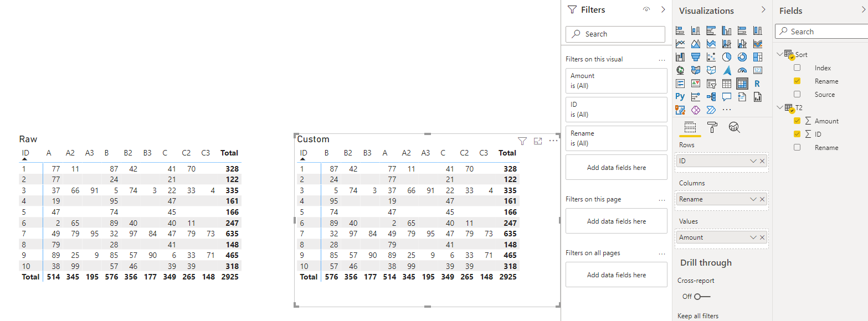Select the Power Apps visual
The width and height of the screenshot is (868, 321).
tap(696, 110)
